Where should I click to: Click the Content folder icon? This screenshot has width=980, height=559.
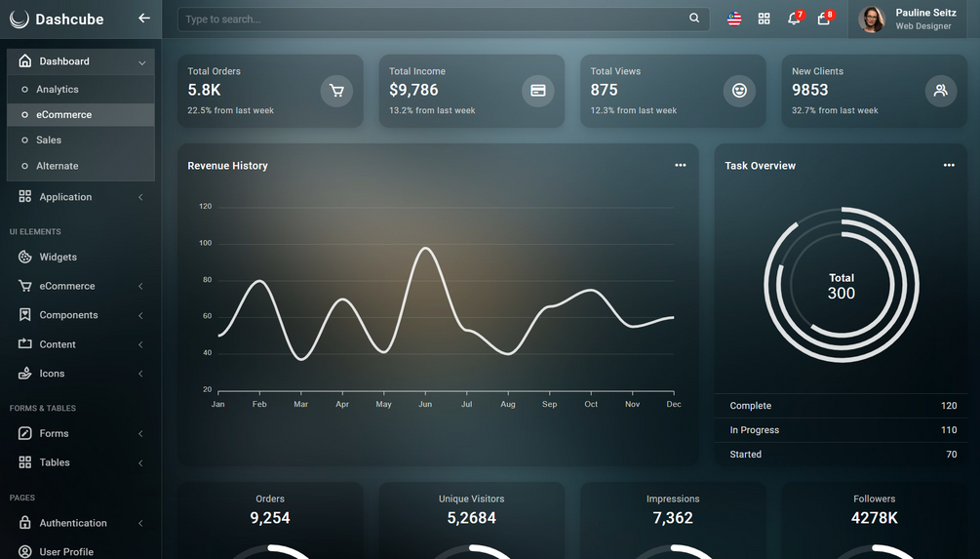pyautogui.click(x=25, y=344)
